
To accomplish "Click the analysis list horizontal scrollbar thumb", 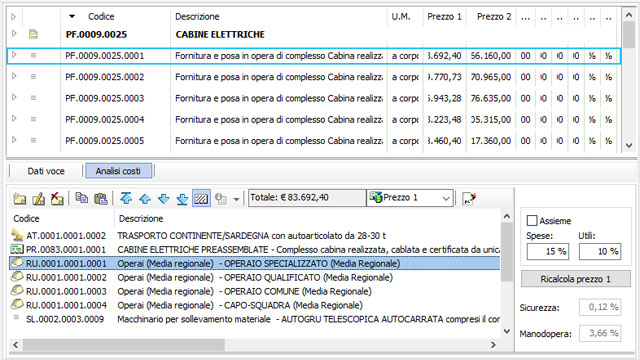I will pyautogui.click(x=124, y=345).
